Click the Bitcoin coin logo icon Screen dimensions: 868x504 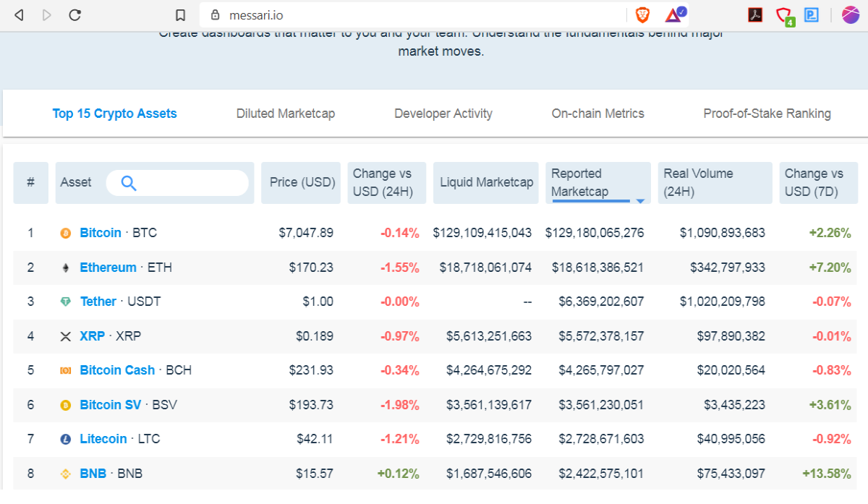66,233
